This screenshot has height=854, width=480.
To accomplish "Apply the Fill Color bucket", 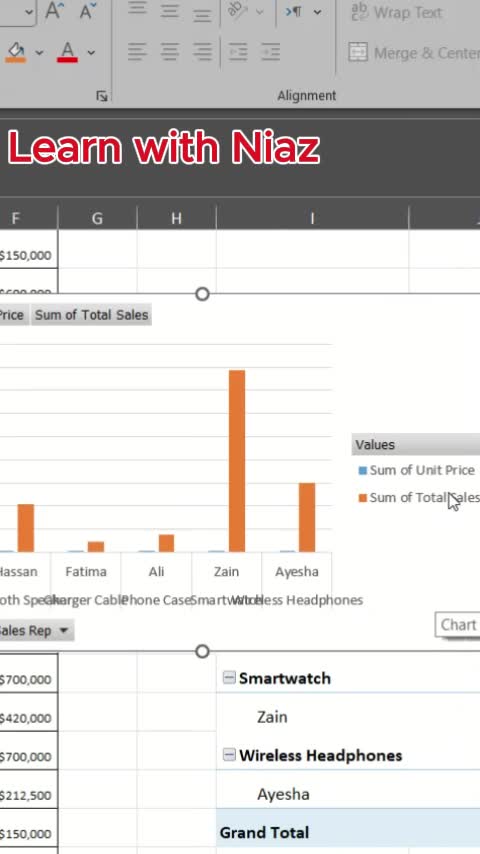I will [x=16, y=52].
